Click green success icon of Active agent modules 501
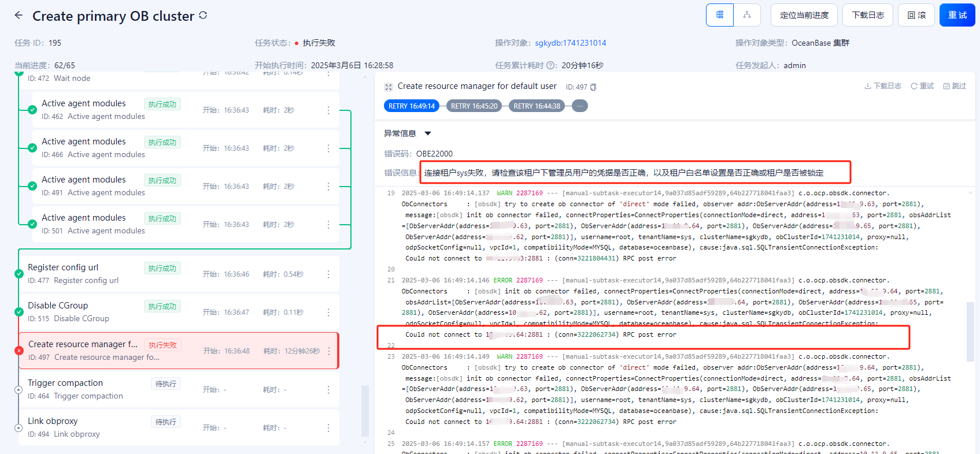The height and width of the screenshot is (454, 980). 32,224
